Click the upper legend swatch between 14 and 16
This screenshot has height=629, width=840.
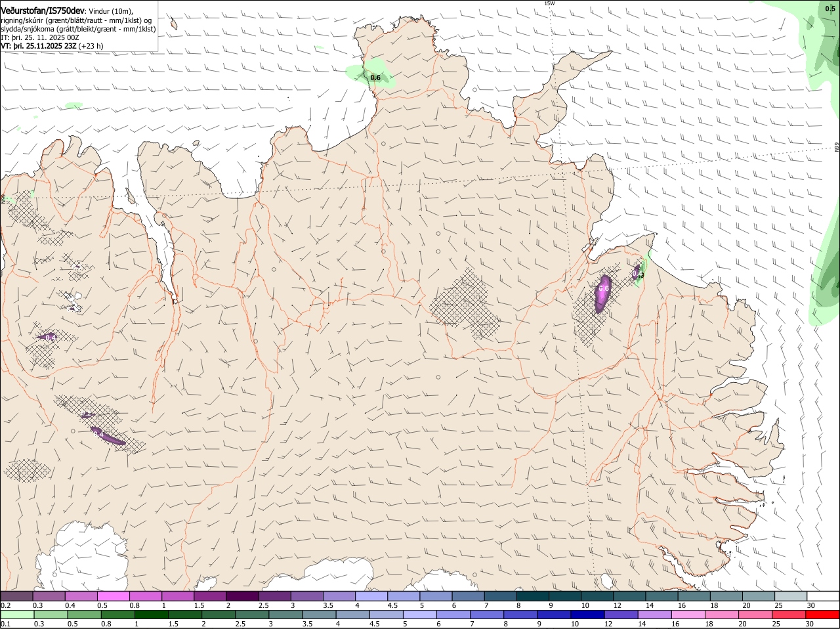661,596
